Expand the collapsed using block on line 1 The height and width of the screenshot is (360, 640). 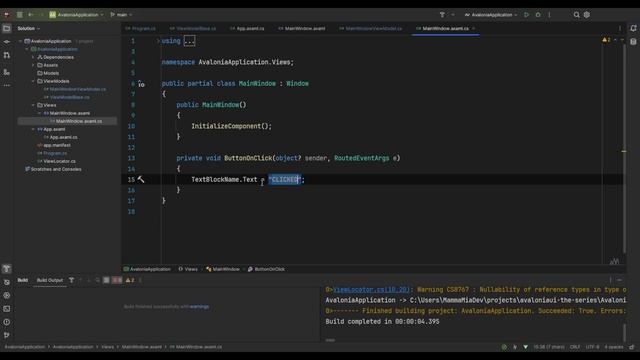point(189,41)
